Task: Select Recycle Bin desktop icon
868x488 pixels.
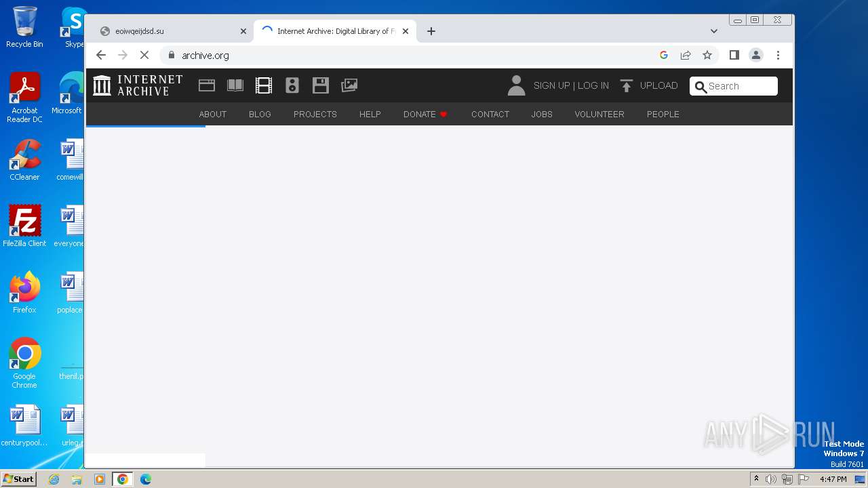Action: (24, 27)
